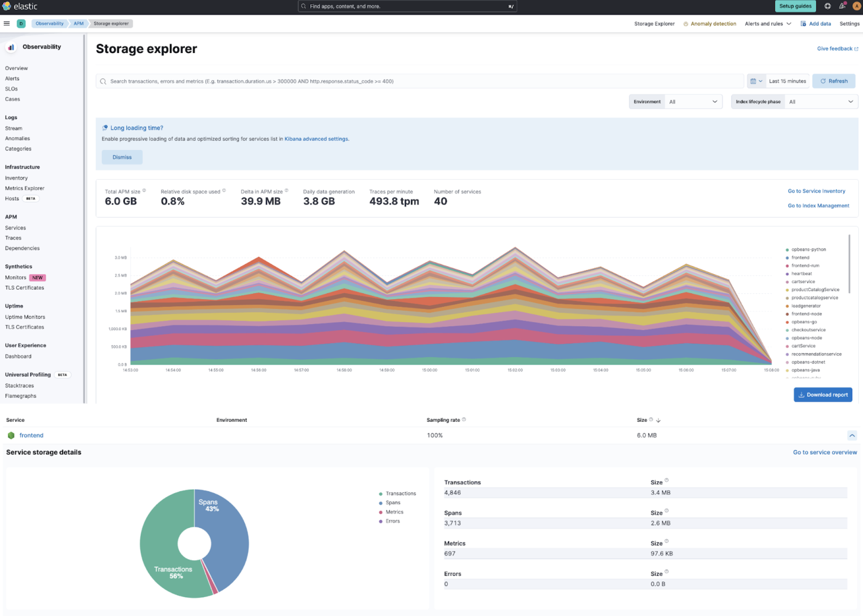Open Alerts and rules menu

point(768,23)
